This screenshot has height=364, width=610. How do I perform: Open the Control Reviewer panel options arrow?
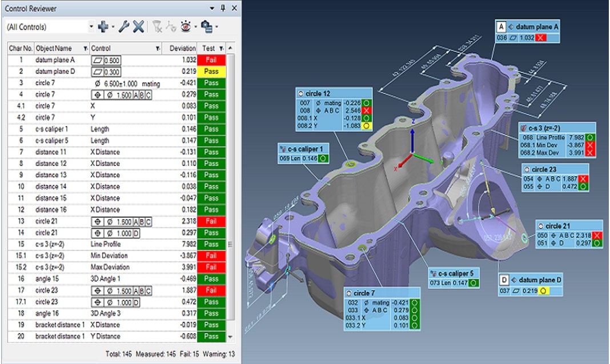[212, 8]
